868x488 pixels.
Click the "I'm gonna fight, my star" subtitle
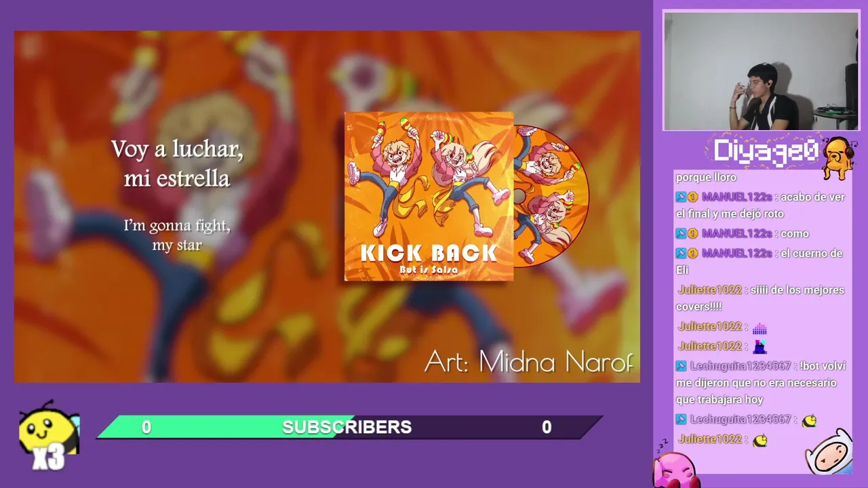[177, 235]
